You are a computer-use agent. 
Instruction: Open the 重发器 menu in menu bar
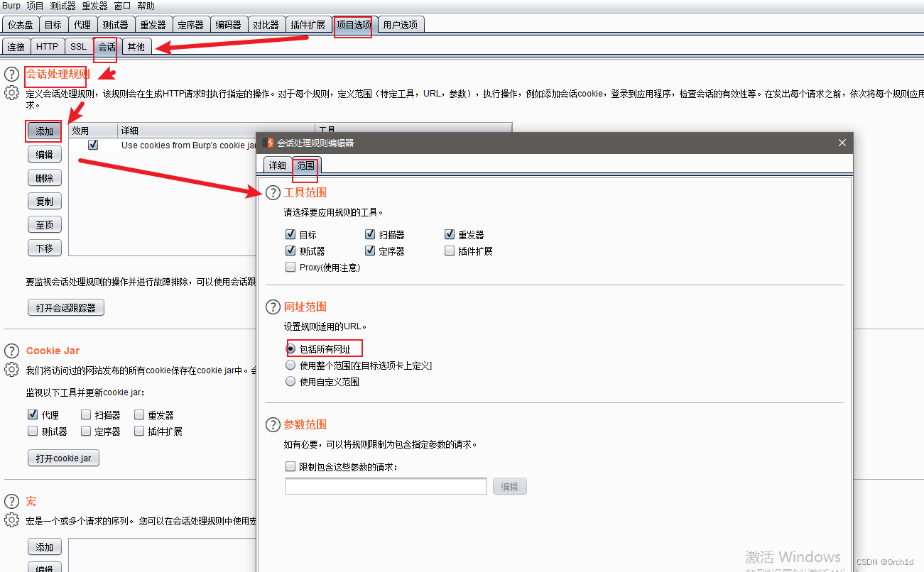94,6
